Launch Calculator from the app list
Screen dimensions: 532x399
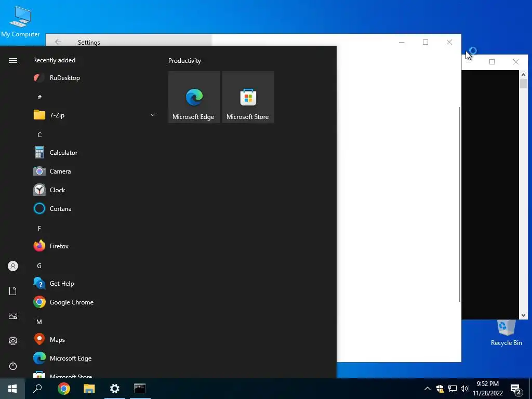(x=95, y=153)
